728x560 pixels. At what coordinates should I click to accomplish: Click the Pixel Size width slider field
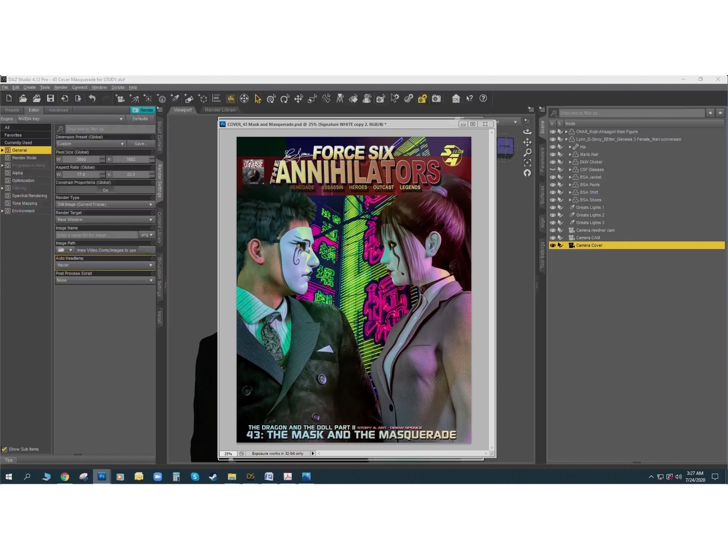pos(81,159)
